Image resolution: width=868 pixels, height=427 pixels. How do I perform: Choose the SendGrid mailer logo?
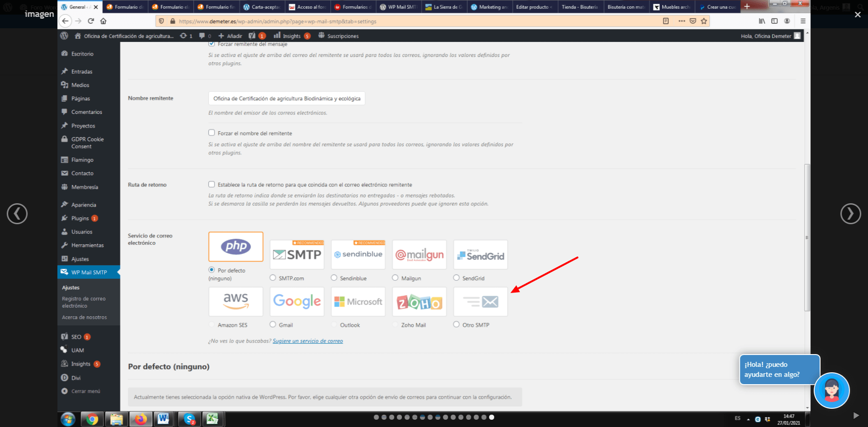coord(480,254)
